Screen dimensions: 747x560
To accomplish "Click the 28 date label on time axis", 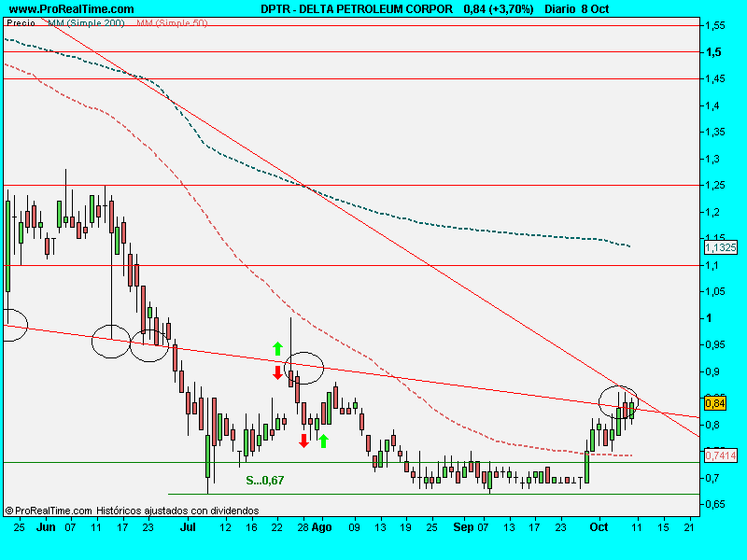I will tap(303, 527).
